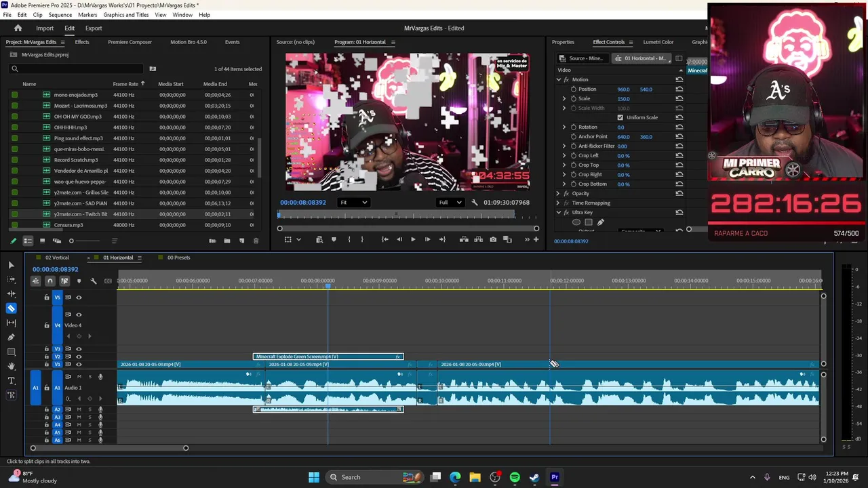Select the Ripple Edit tool
The height and width of the screenshot is (488, 868).
point(11,293)
